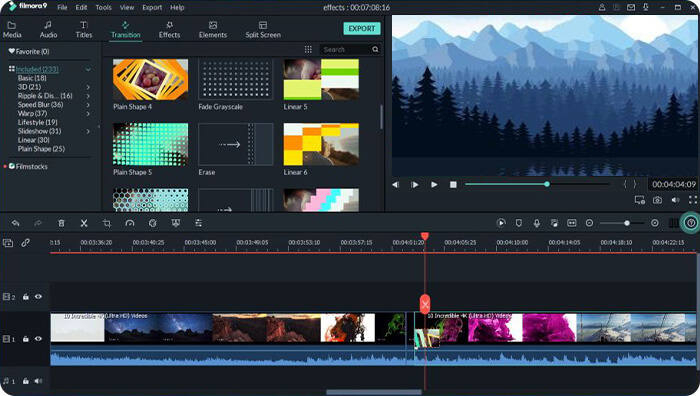Open the color tuning palette icon
This screenshot has height=396, width=700.
(x=153, y=223)
